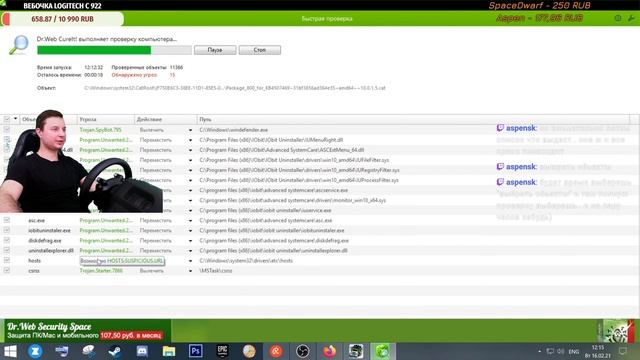This screenshot has height=360, width=640.
Task: Click the webcam overlay thumbnail
Action: 82,161
